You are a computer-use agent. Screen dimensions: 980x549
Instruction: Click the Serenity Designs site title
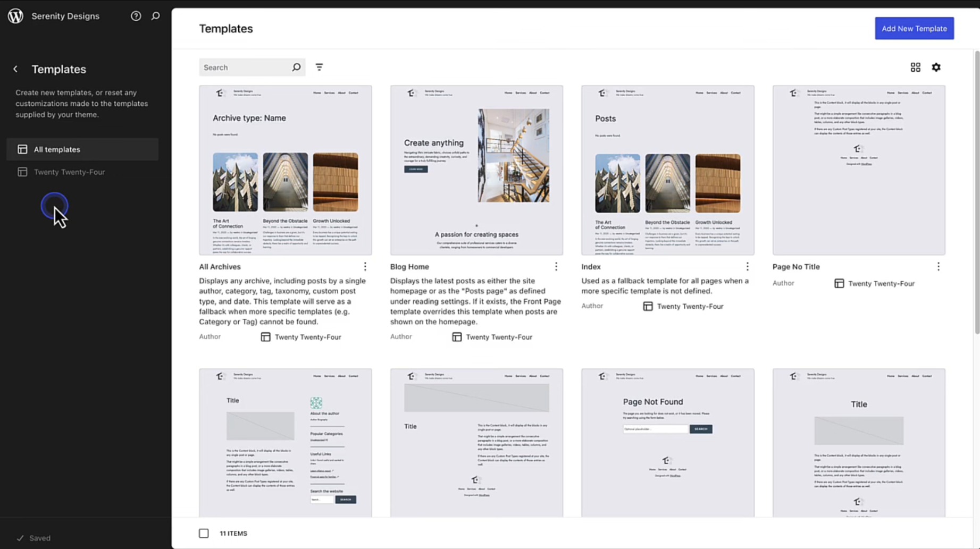tap(65, 16)
